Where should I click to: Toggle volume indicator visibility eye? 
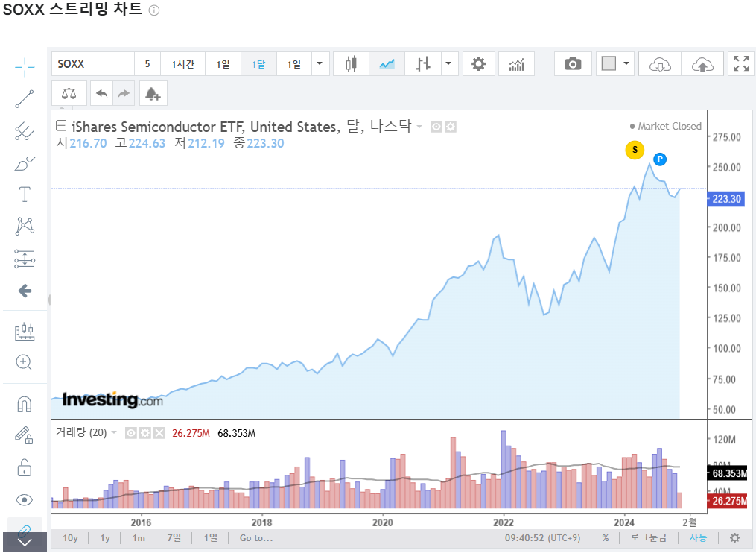(130, 433)
